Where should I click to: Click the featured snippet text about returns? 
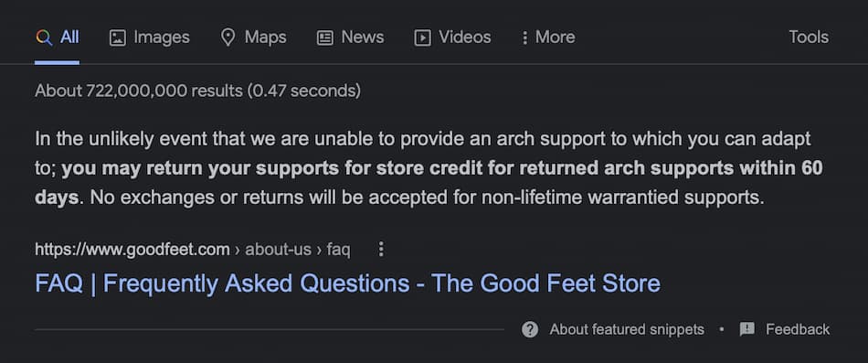pyautogui.click(x=429, y=168)
